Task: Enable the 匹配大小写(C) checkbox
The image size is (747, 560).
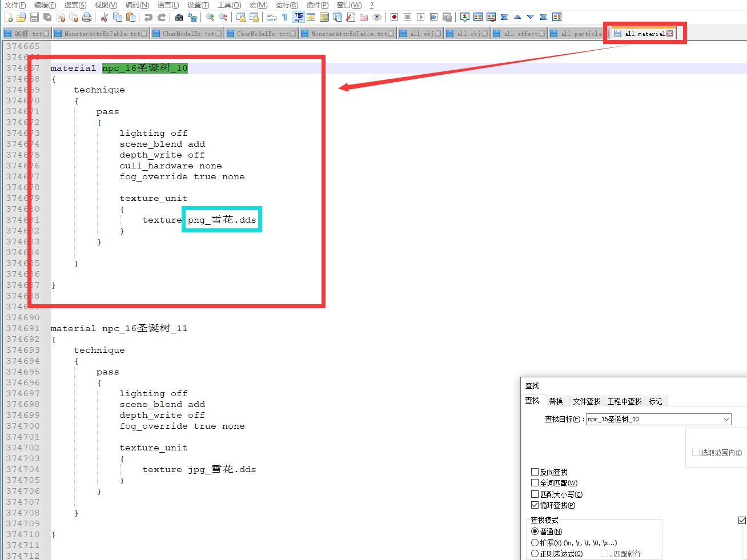Action: coord(535,494)
